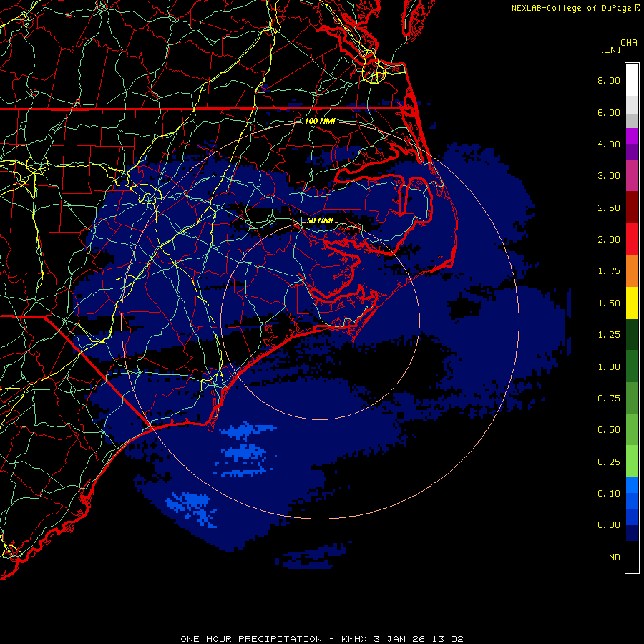This screenshot has width=644, height=644.
Task: Pick the yellow swatch beside 1.50
Action: point(632,303)
